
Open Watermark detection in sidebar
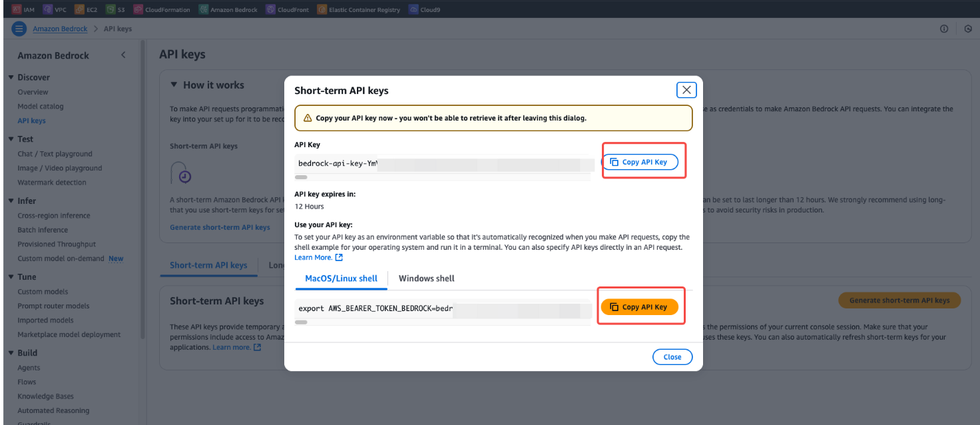click(x=52, y=183)
